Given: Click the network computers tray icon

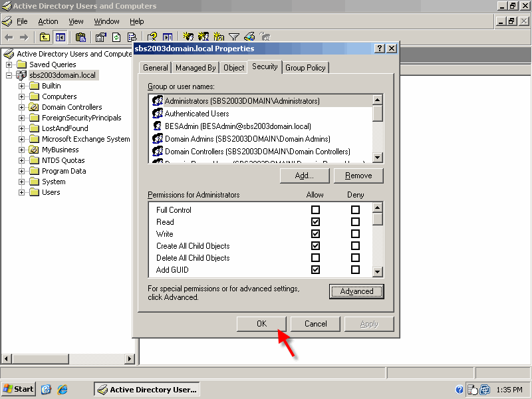Looking at the screenshot, I should 485,390.
